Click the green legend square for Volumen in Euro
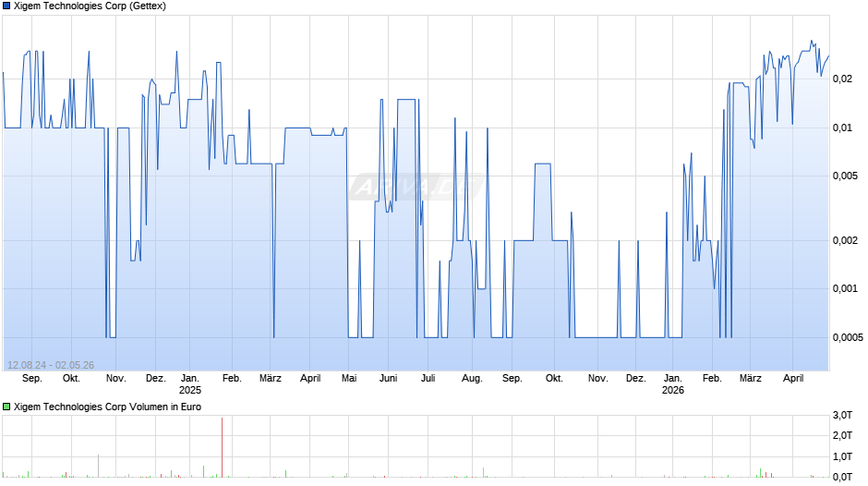The height and width of the screenshot is (486, 868). [6, 407]
